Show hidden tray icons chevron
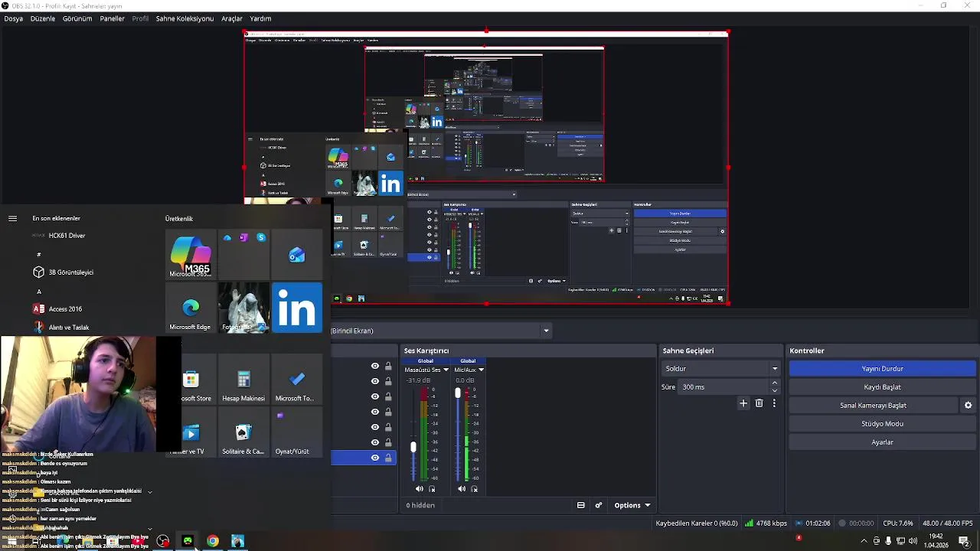980x551 pixels. click(x=864, y=541)
